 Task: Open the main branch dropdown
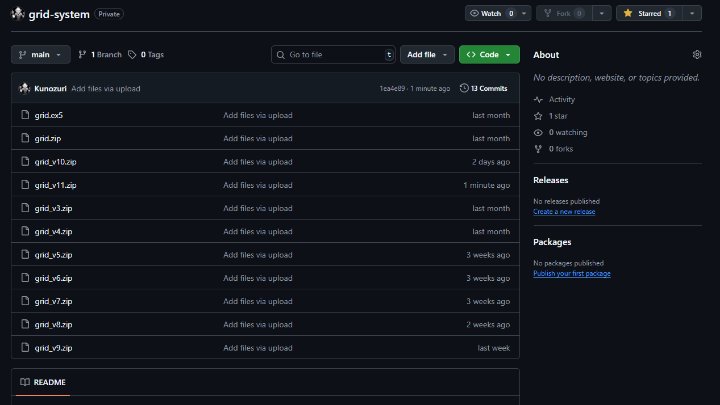[41, 55]
